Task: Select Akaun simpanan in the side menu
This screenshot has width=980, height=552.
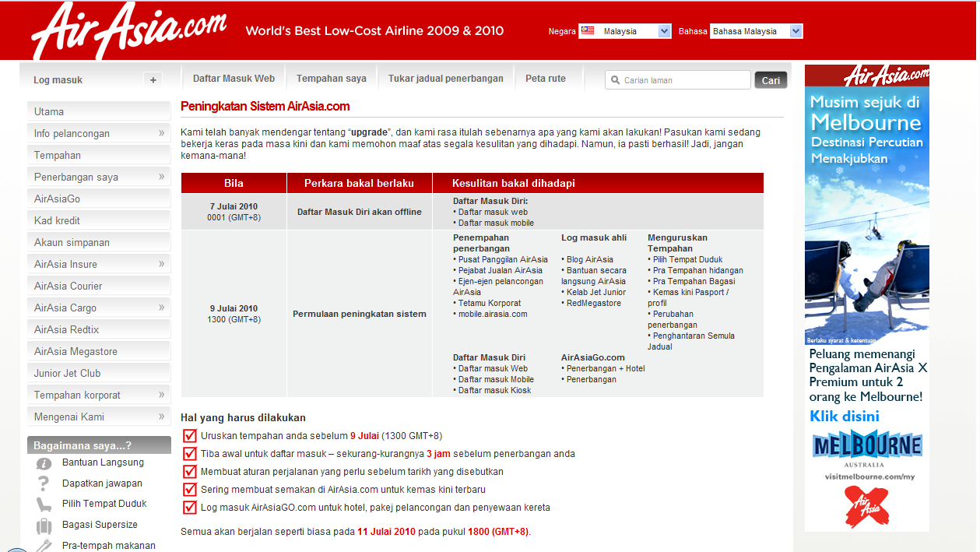Action: point(99,242)
